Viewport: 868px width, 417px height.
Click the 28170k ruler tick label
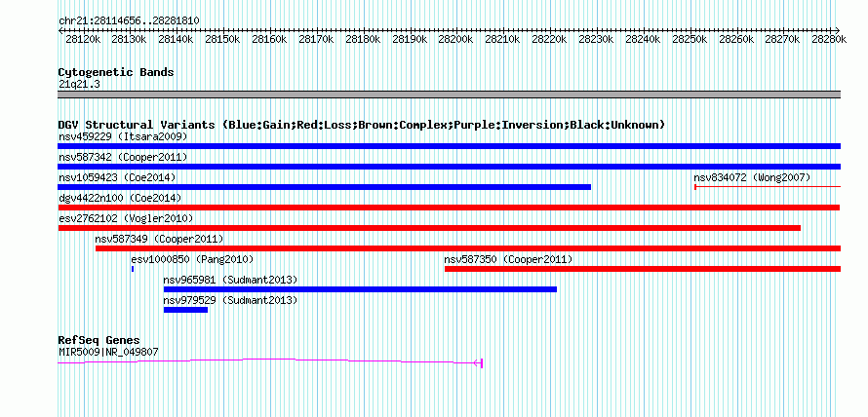[316, 39]
